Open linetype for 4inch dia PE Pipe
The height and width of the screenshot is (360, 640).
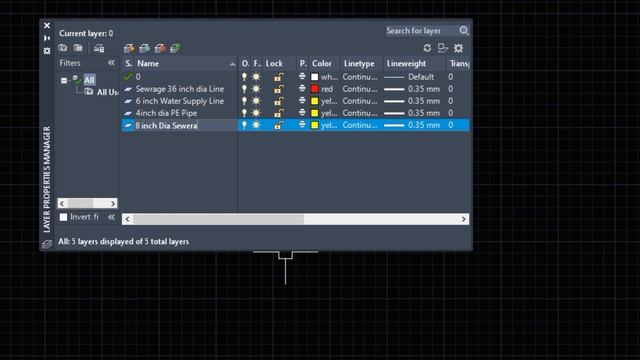tap(360, 113)
